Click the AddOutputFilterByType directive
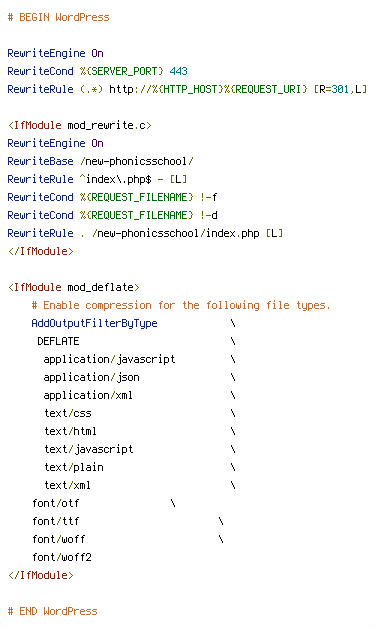 pos(95,323)
